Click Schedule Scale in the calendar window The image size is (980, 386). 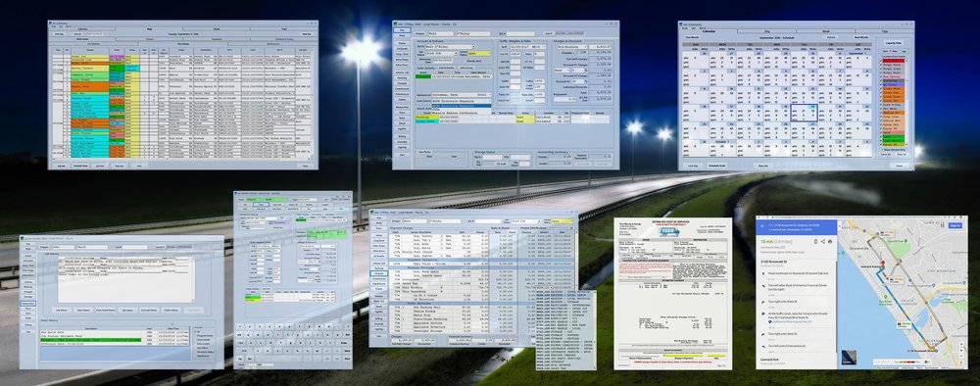click(x=717, y=166)
